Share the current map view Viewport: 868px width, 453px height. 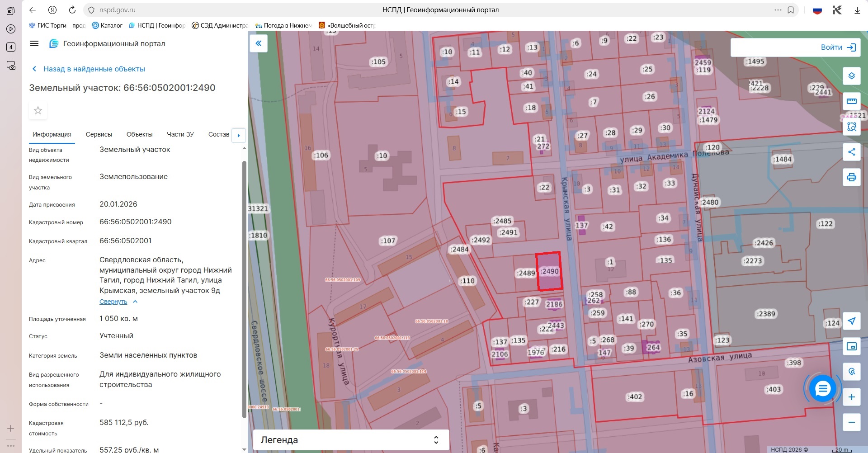click(x=851, y=152)
